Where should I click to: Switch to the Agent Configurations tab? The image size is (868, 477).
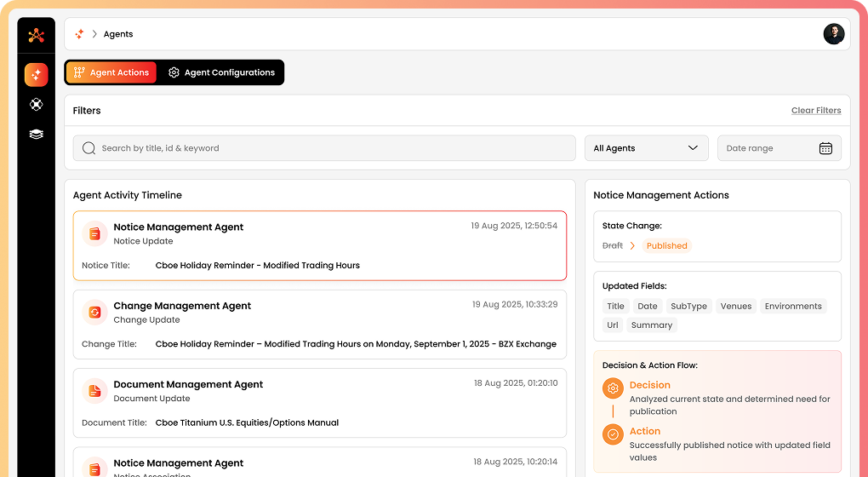pos(221,72)
